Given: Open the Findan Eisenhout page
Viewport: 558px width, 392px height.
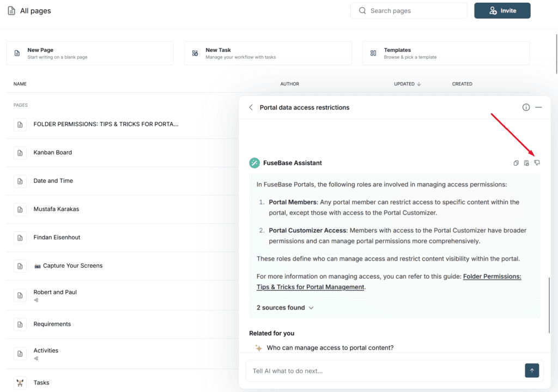Looking at the screenshot, I should [x=57, y=237].
